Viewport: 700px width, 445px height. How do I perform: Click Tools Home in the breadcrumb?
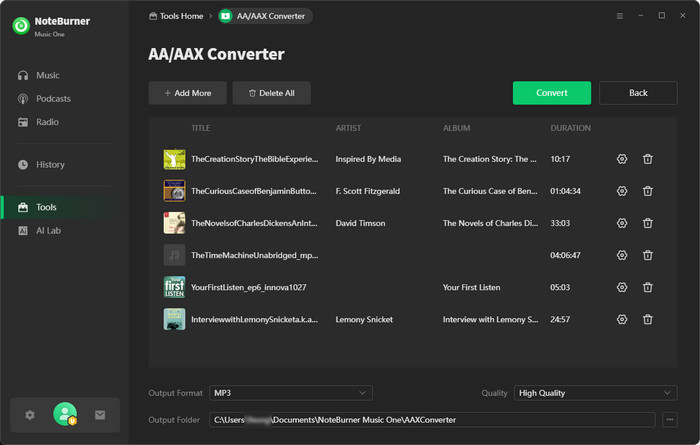tap(176, 16)
